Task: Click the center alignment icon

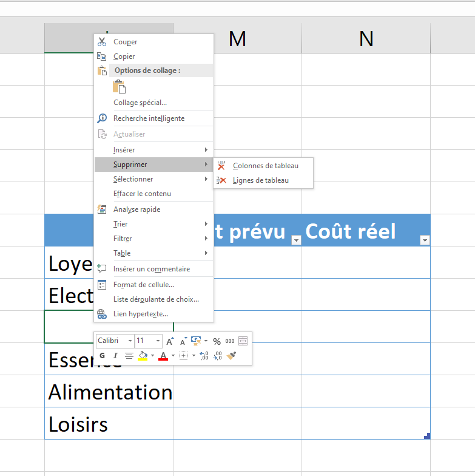Action: click(129, 356)
